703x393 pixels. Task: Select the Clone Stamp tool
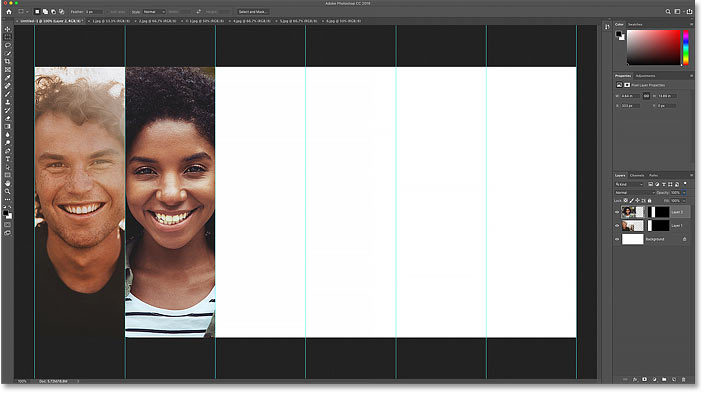pos(8,102)
